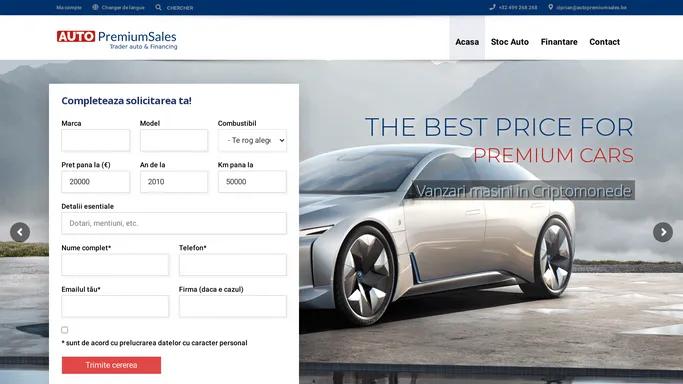The height and width of the screenshot is (384, 683).
Task: Click the An de la field
Action: 174,182
